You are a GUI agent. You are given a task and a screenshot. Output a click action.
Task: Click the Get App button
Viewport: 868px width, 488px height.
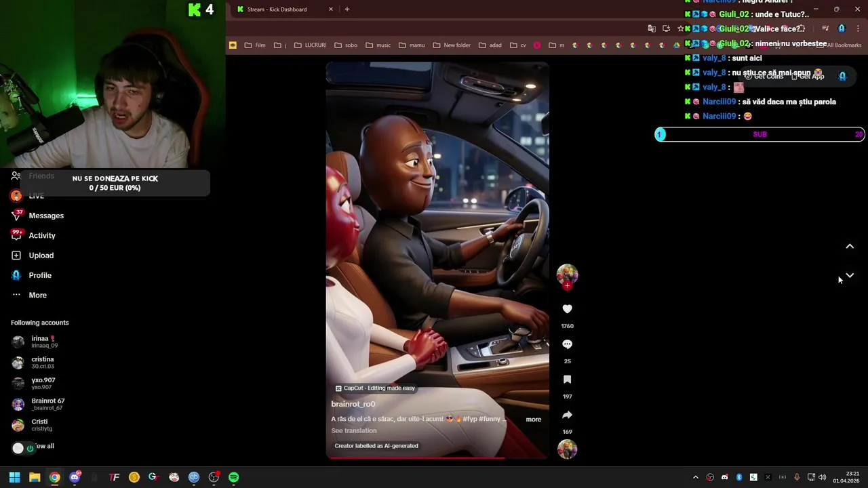click(x=808, y=77)
